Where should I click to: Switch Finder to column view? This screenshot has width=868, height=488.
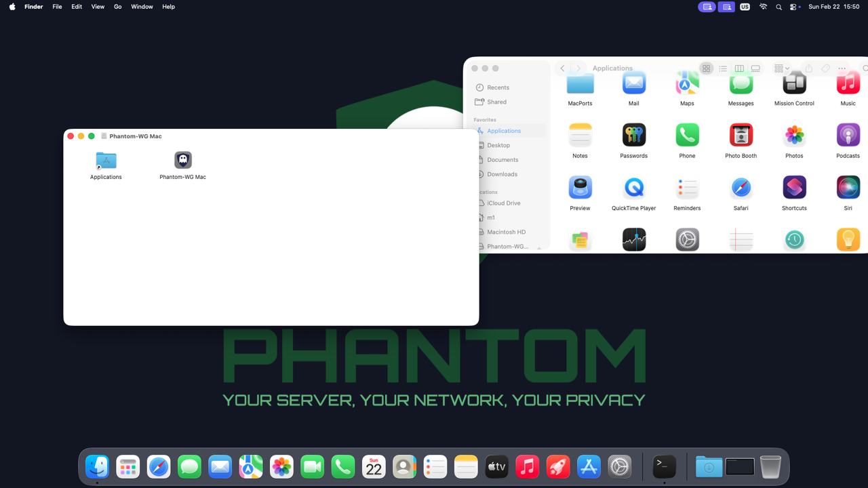(739, 68)
